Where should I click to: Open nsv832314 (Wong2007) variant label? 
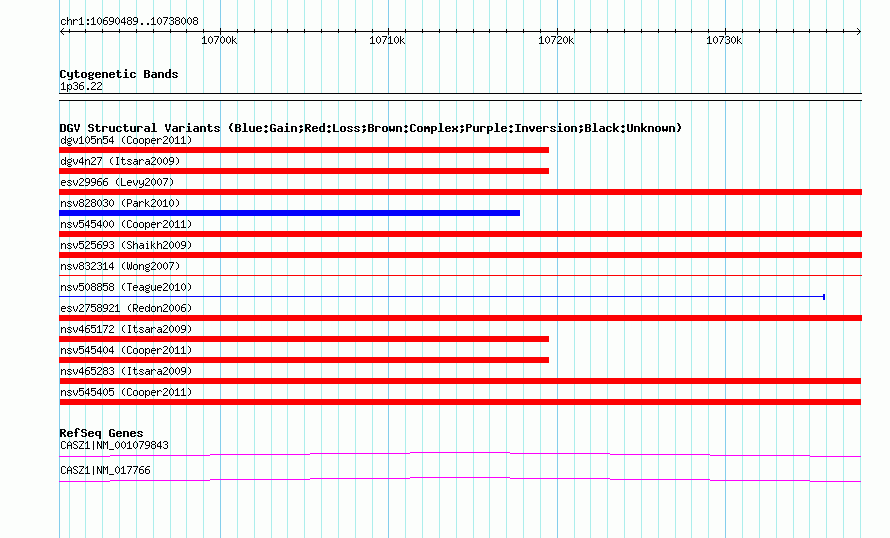click(120, 266)
